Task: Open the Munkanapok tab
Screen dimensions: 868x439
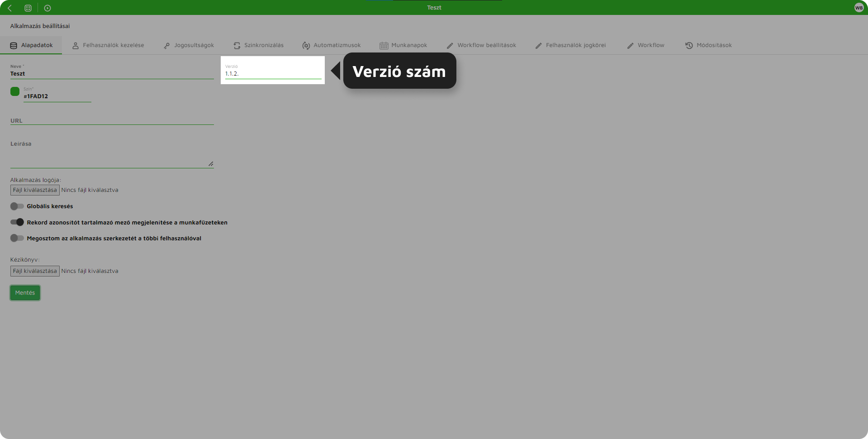Action: (403, 45)
